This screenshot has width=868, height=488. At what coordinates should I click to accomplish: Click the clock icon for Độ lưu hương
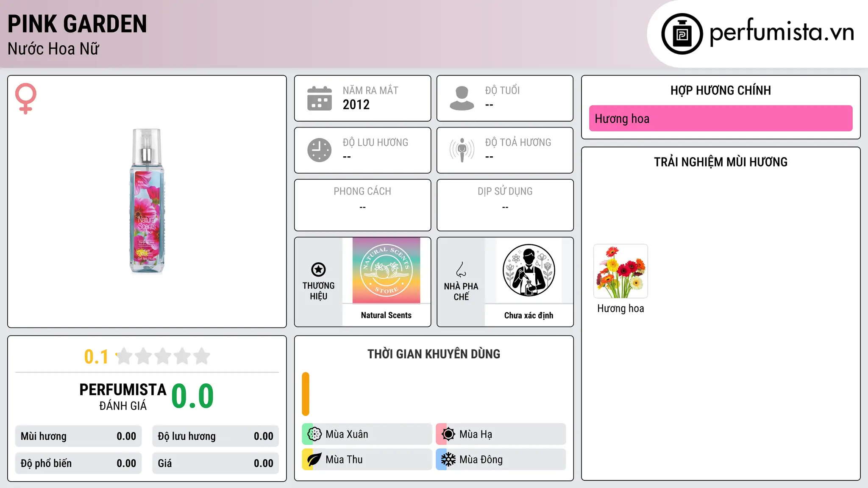click(x=320, y=150)
